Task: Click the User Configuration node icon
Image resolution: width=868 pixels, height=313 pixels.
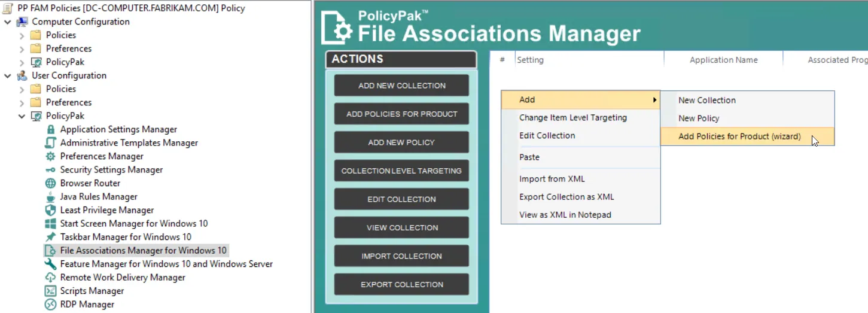Action: pyautogui.click(x=22, y=75)
